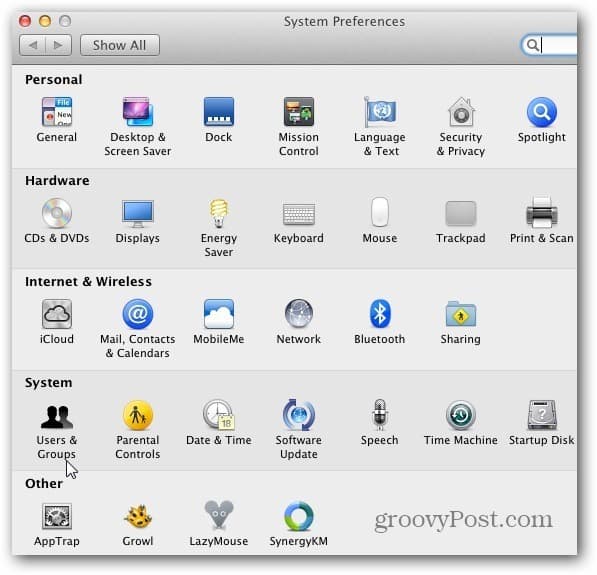Click the Show All button
Image resolution: width=597 pixels, height=575 pixels.
pyautogui.click(x=120, y=45)
